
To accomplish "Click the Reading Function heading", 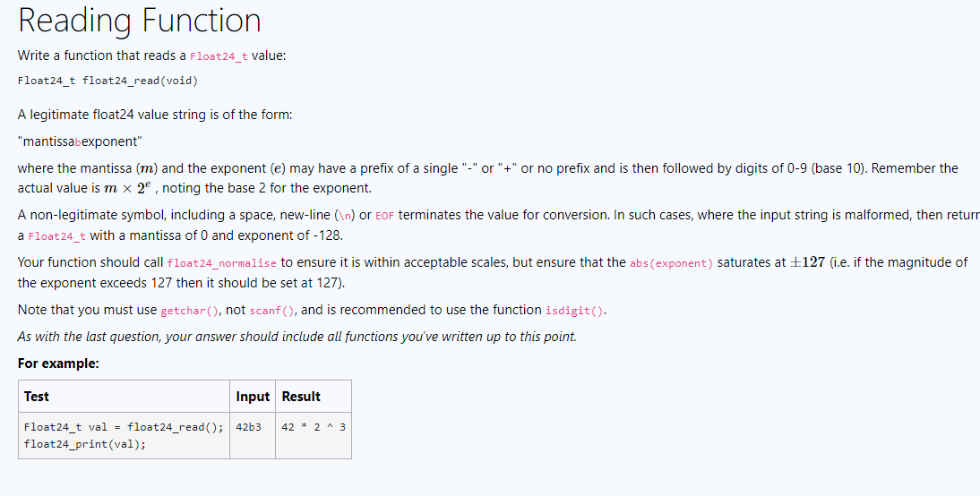I will 140,20.
